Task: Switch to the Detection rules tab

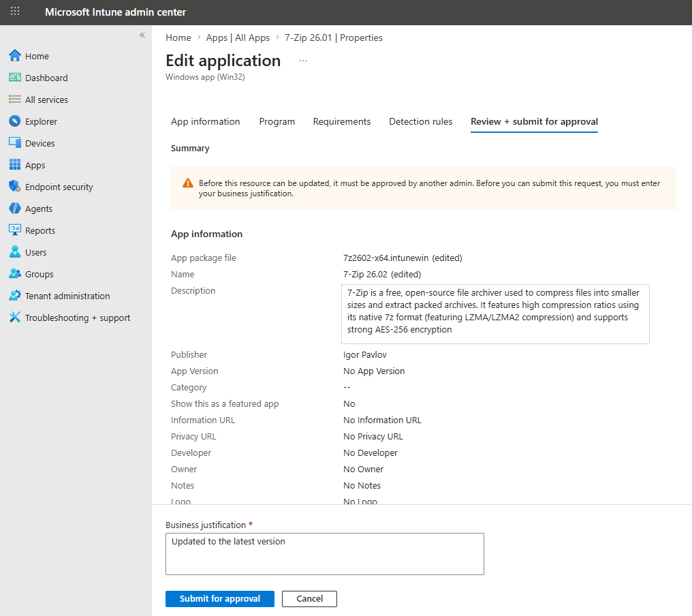Action: click(x=421, y=121)
